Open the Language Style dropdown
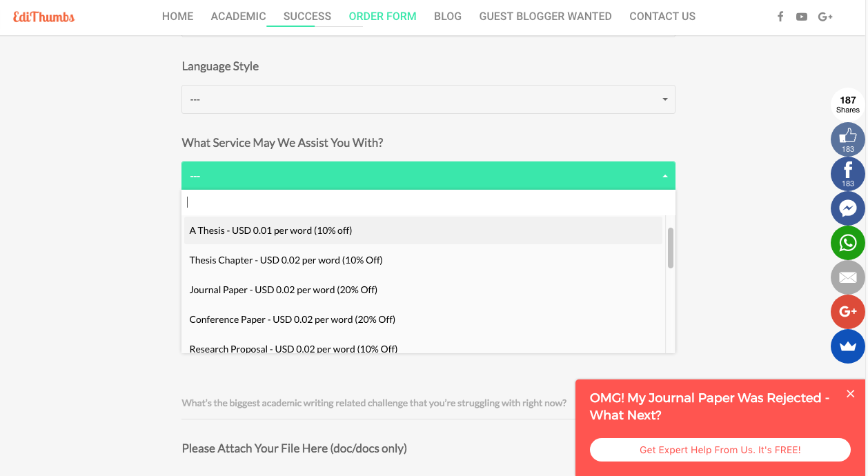This screenshot has width=868, height=476. pos(428,99)
